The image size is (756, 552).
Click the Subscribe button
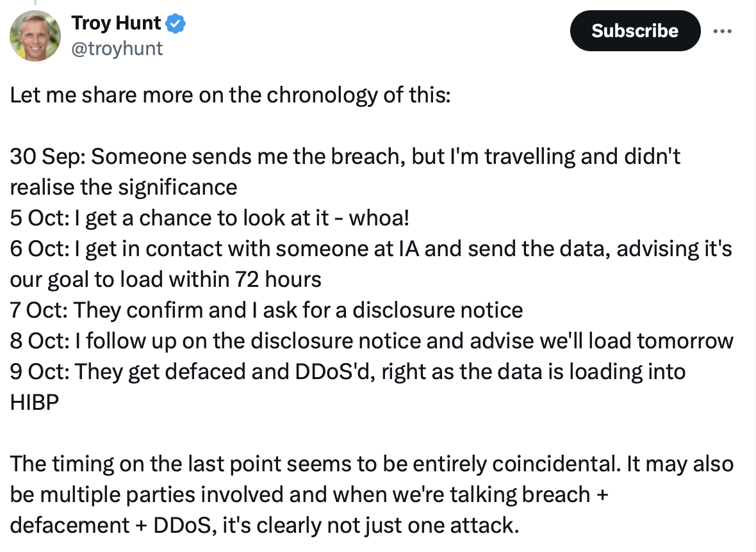pos(634,31)
